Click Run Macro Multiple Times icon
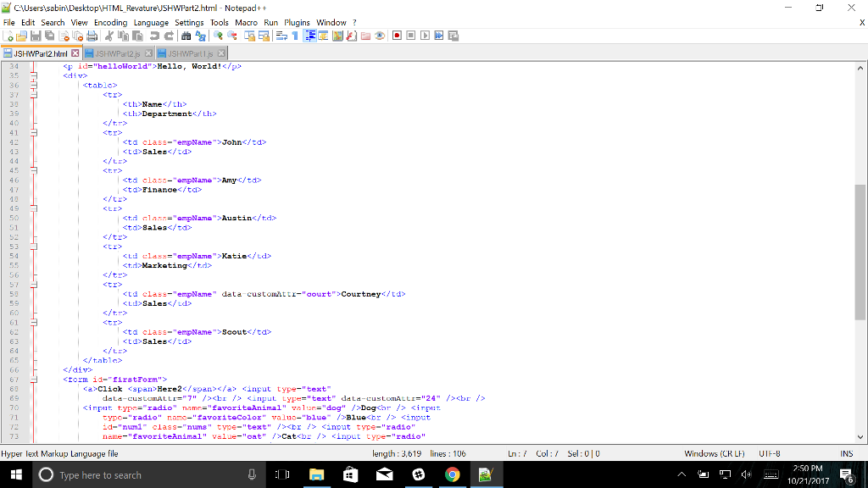This screenshot has height=488, width=868. click(439, 36)
